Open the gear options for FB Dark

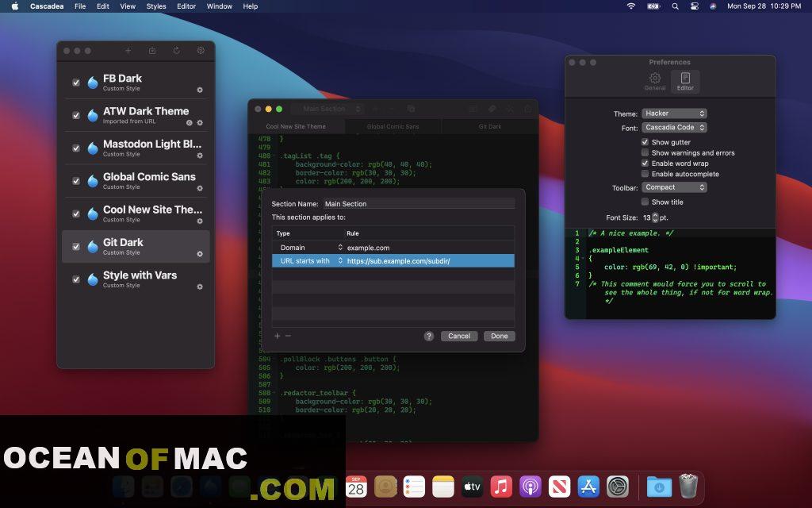[200, 90]
